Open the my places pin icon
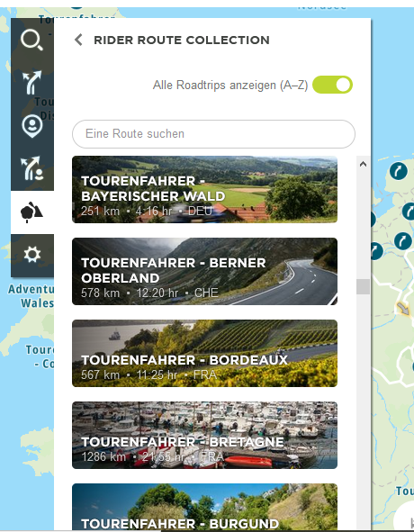414x532 pixels. 31,126
